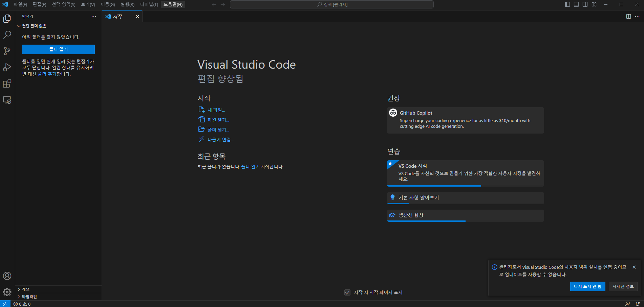The height and width of the screenshot is (307, 644).
Task: Click the 파일 열기... link
Action: tap(218, 120)
